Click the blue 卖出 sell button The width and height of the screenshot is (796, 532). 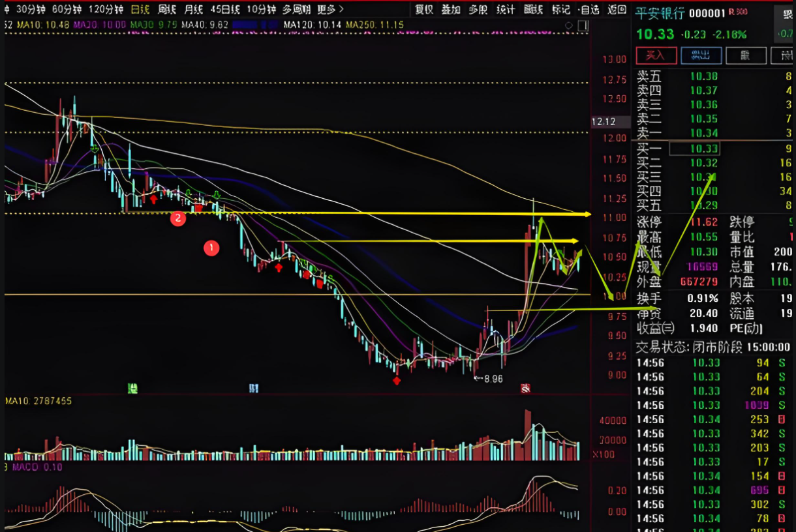[701, 55]
